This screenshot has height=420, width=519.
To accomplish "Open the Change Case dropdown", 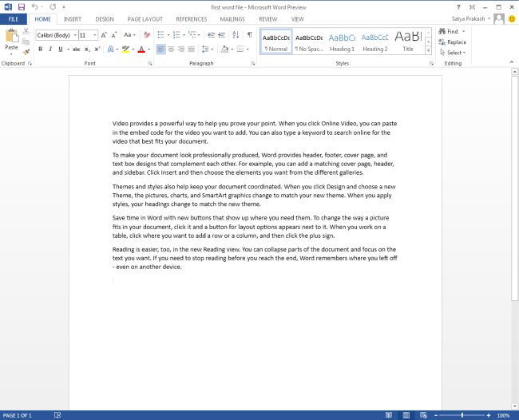I will point(129,35).
